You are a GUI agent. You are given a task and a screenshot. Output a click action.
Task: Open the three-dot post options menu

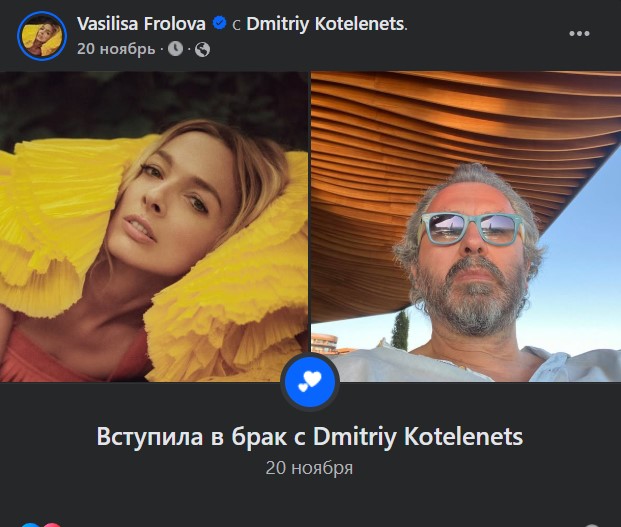pos(579,34)
